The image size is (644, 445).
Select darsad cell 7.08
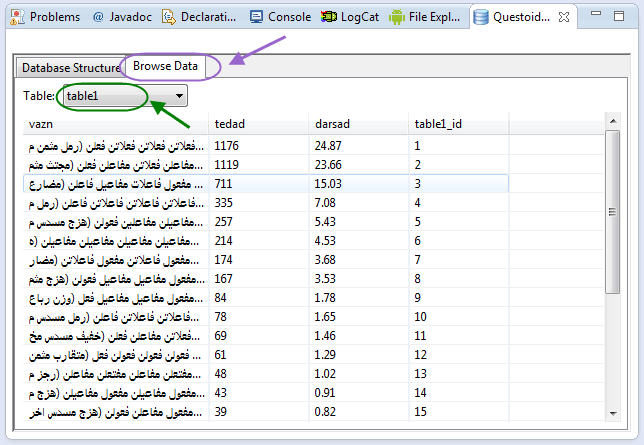click(x=359, y=203)
